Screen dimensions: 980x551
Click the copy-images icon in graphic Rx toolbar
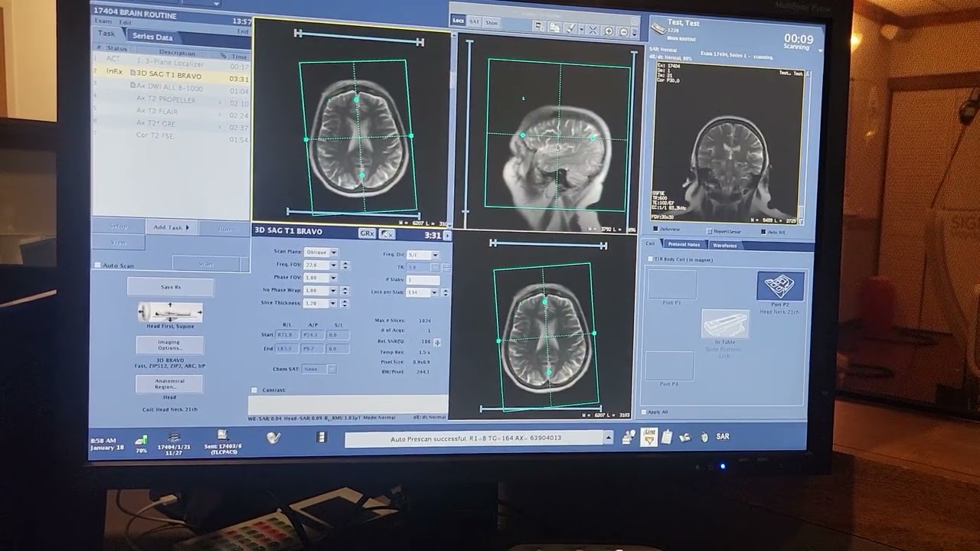(x=554, y=28)
